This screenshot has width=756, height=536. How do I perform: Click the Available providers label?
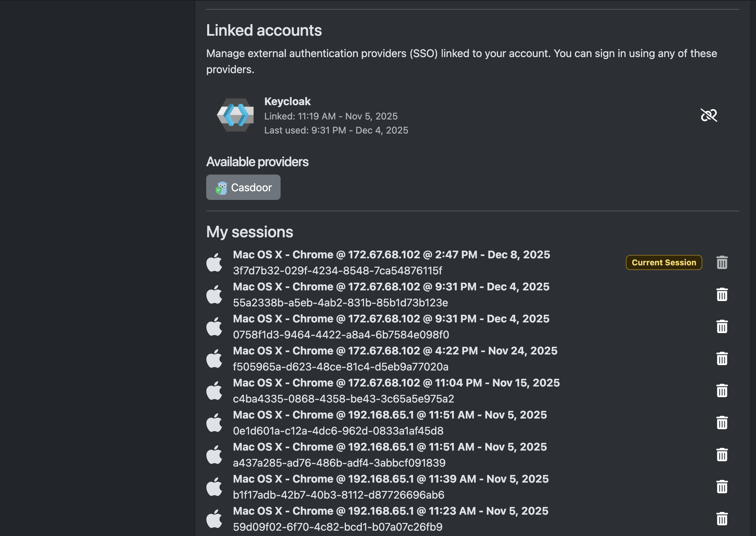click(x=257, y=161)
